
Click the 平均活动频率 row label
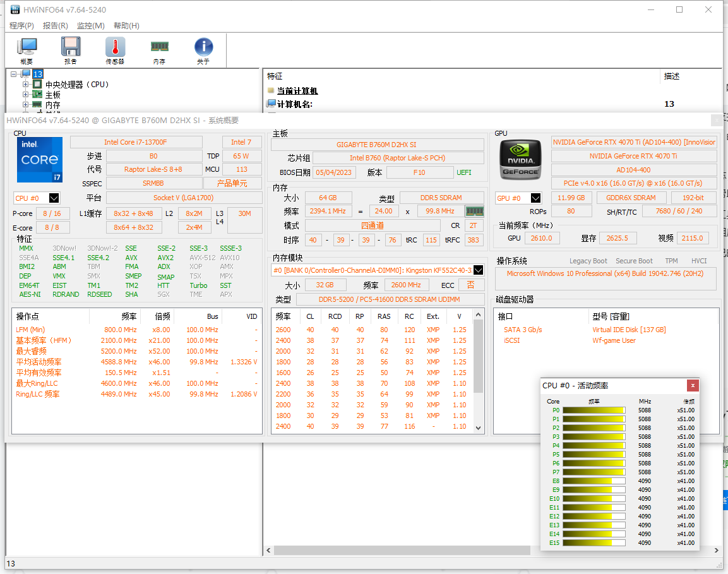(39, 362)
